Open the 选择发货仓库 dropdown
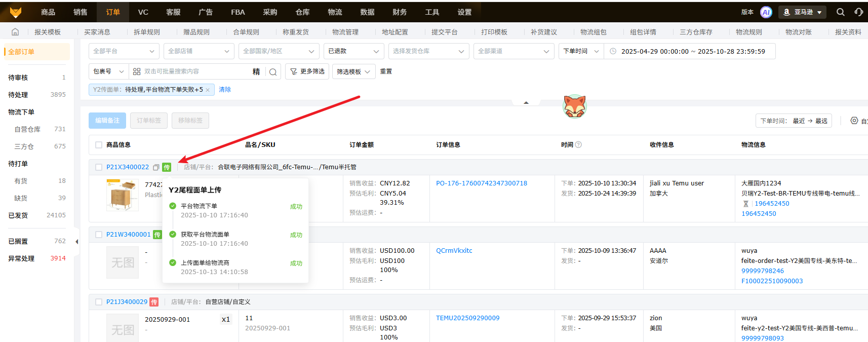This screenshot has width=868, height=342. tap(429, 51)
